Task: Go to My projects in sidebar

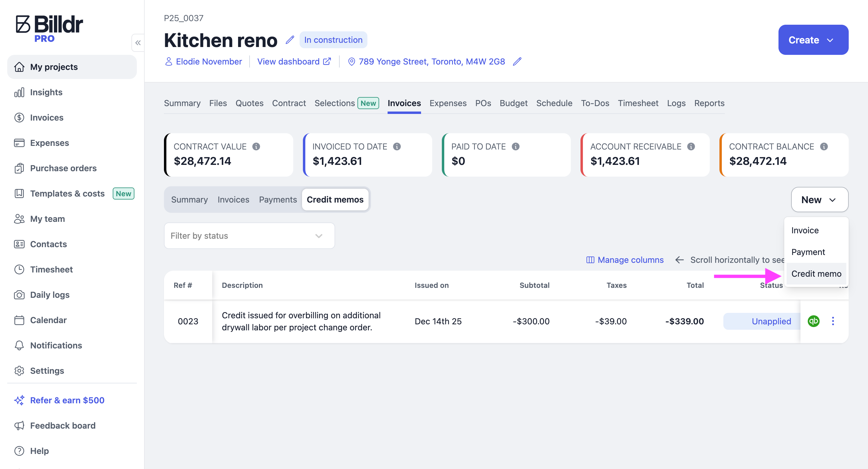Action: [x=72, y=67]
